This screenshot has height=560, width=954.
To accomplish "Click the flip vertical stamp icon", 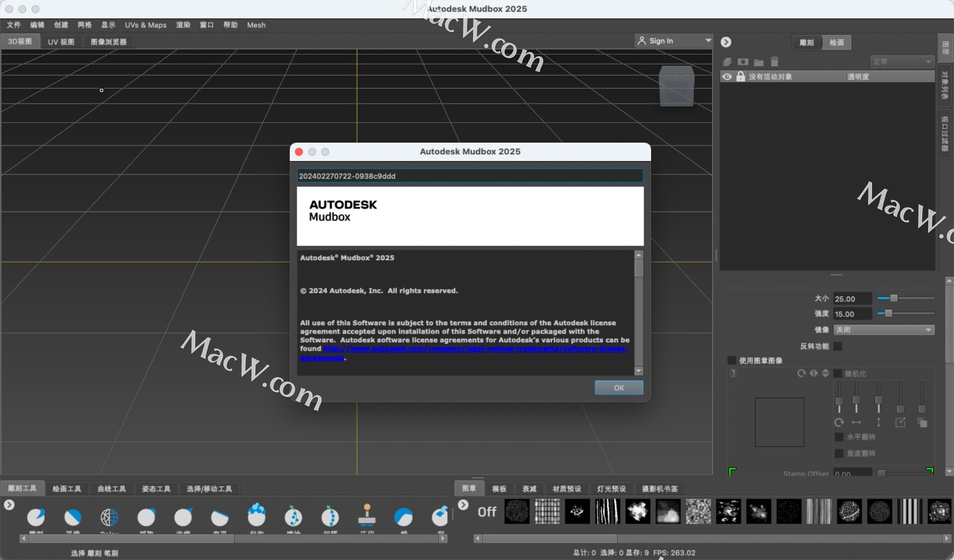I will 825,373.
